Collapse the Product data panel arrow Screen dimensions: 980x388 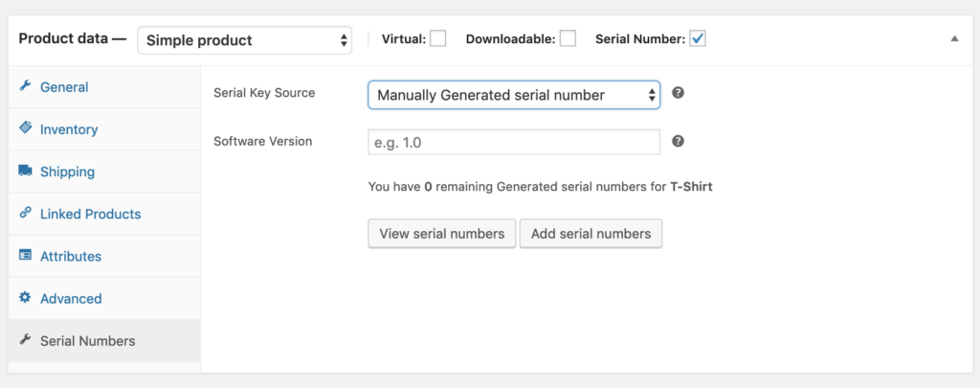point(954,38)
